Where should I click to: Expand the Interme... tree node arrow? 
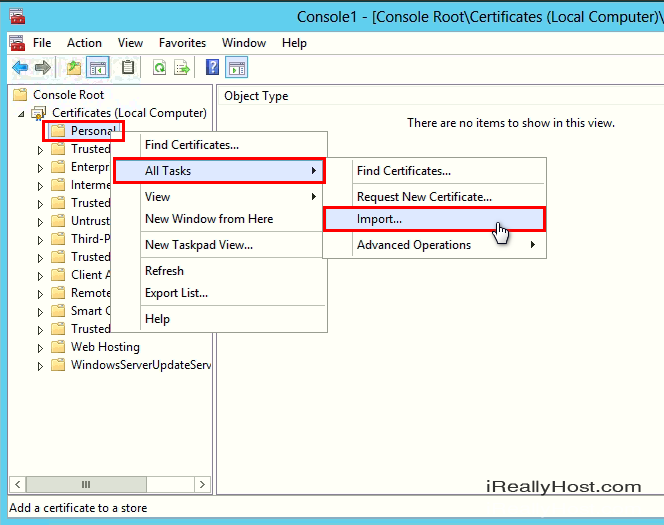click(x=40, y=186)
